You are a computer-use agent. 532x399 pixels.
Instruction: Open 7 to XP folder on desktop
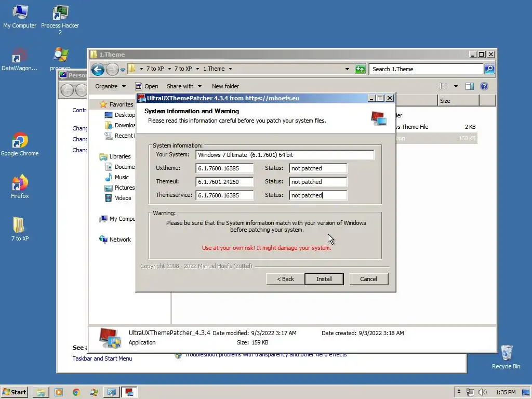click(x=20, y=229)
